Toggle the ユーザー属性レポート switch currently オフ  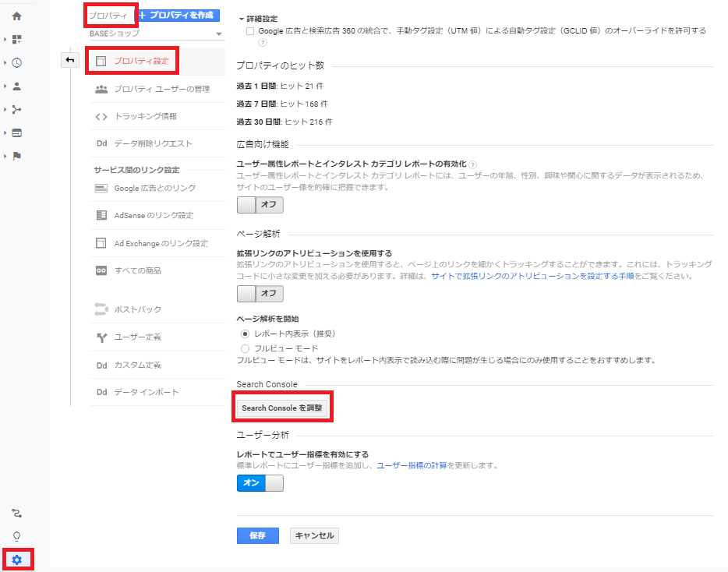click(260, 205)
